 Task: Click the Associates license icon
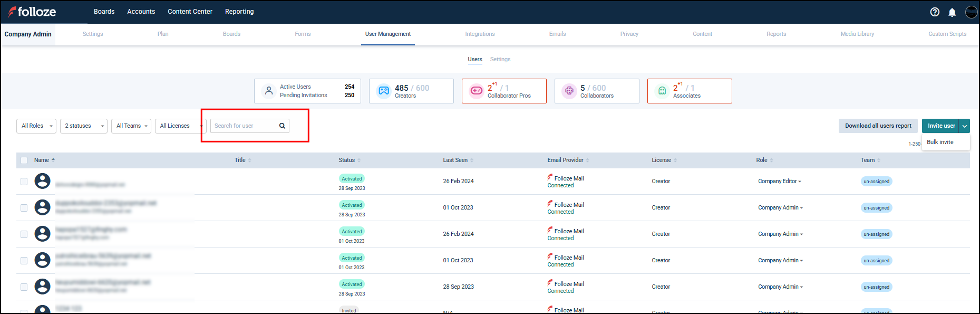coord(662,91)
